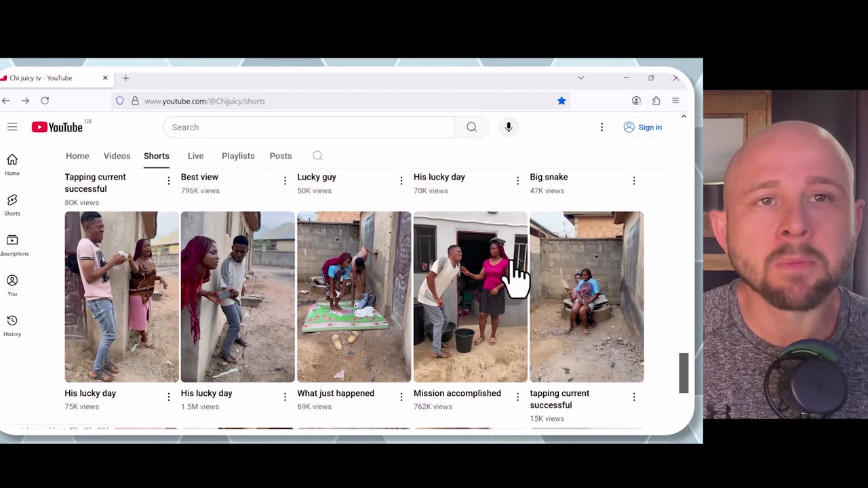This screenshot has height=488, width=868.
Task: Open options for 15K-views tapping current successful
Action: tap(634, 396)
